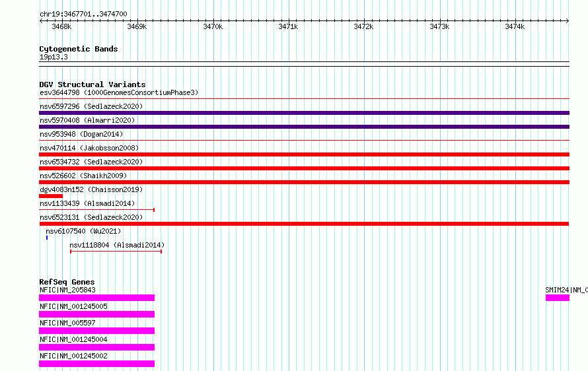This screenshot has width=588, height=371.
Task: Click the 3468k ruler tick
Action: [x=61, y=26]
